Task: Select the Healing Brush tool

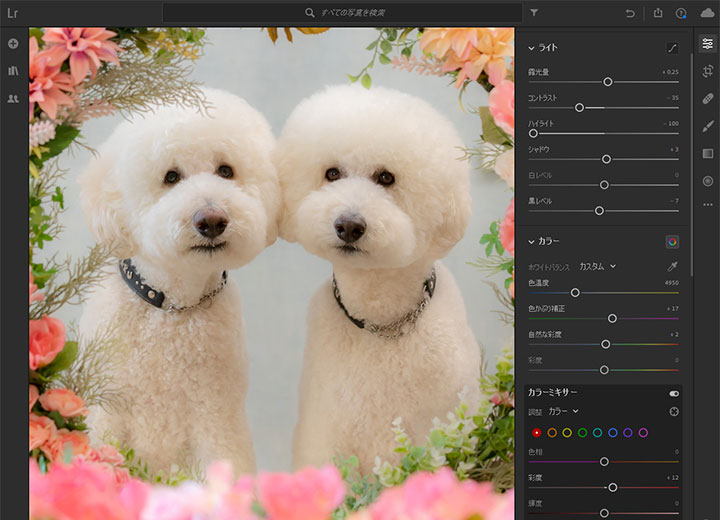Action: click(x=708, y=99)
